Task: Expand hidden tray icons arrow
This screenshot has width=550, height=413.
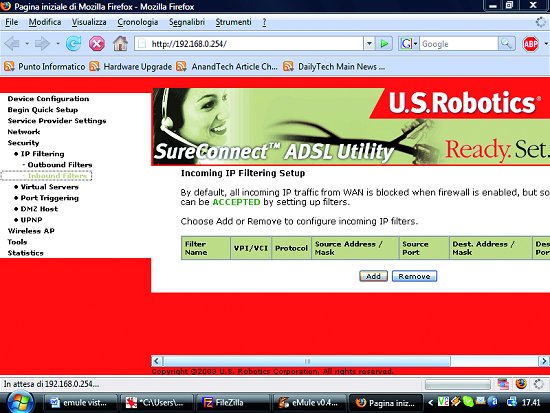Action: pyautogui.click(x=431, y=403)
